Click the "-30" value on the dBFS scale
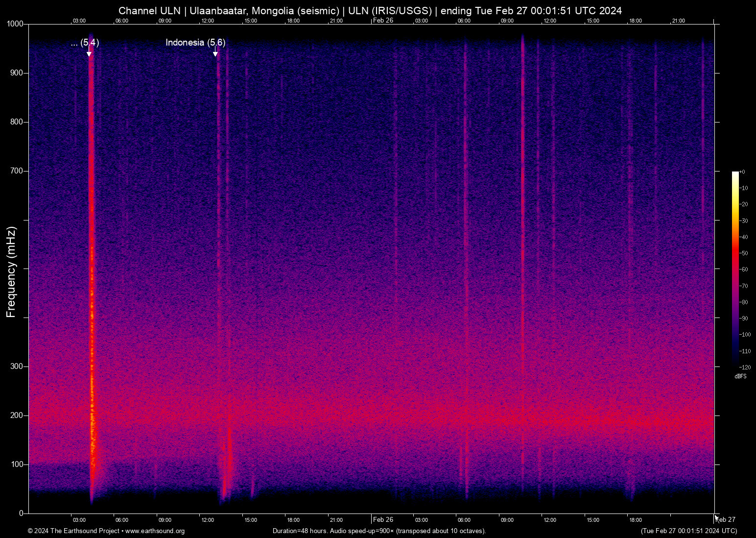The height and width of the screenshot is (538, 756). [744, 221]
